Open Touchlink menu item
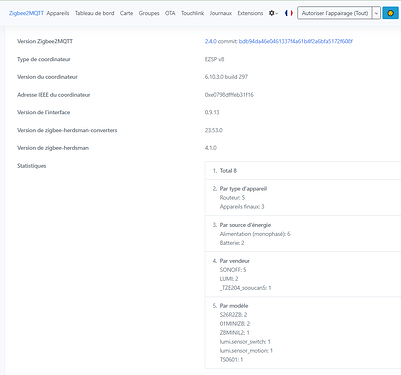Image resolution: width=401 pixels, height=375 pixels. [192, 13]
